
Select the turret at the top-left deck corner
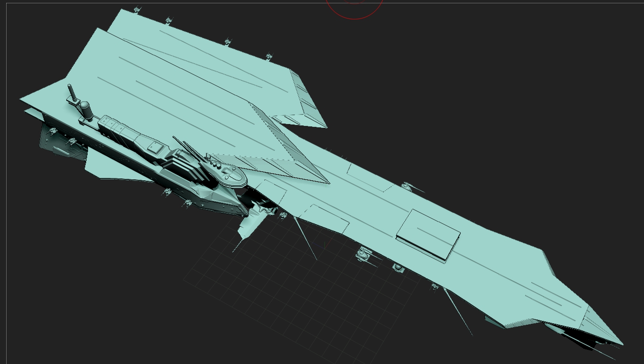coord(137,9)
